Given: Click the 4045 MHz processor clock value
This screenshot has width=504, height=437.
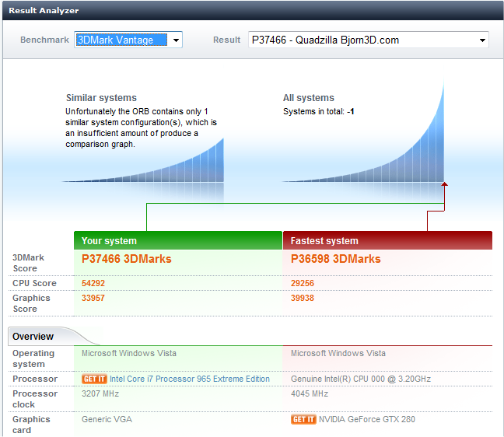Looking at the screenshot, I should [x=310, y=394].
